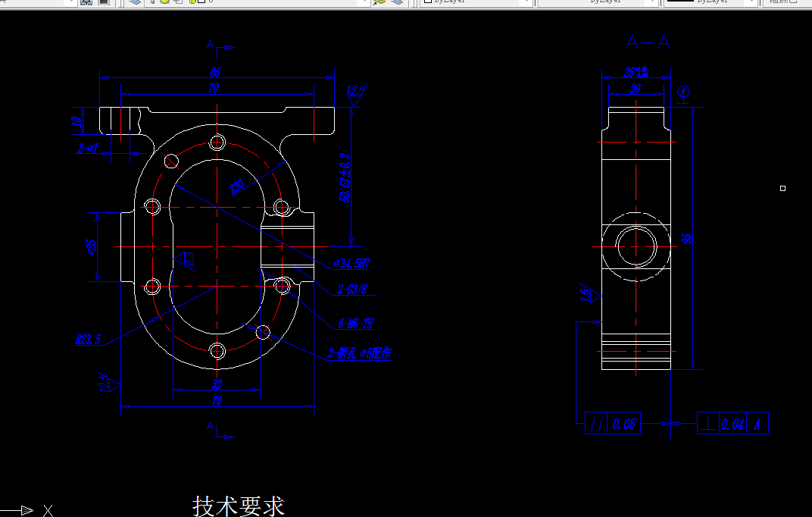The width and height of the screenshot is (812, 517).
Task: Open the ByLayer color control dropdown
Action: (x=528, y=3)
